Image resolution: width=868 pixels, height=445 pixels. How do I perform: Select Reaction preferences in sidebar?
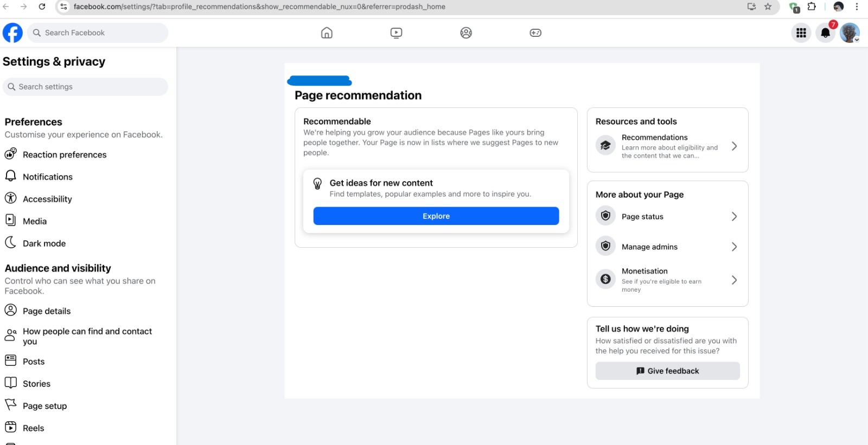65,155
